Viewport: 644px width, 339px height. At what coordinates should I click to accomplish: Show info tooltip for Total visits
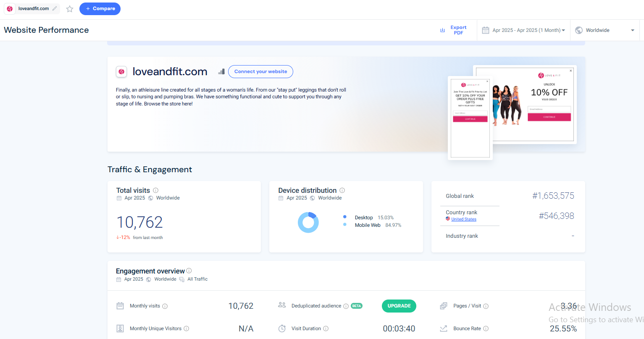156,190
